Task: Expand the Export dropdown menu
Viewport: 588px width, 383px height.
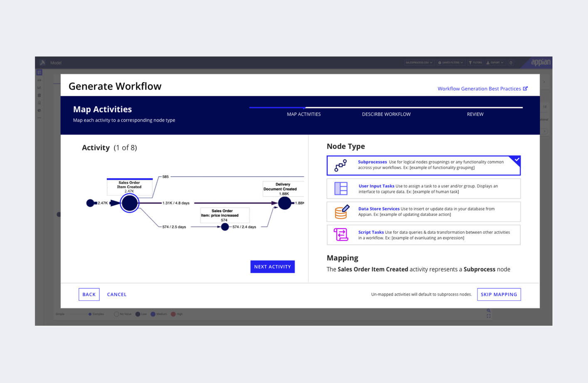Action: pyautogui.click(x=495, y=62)
